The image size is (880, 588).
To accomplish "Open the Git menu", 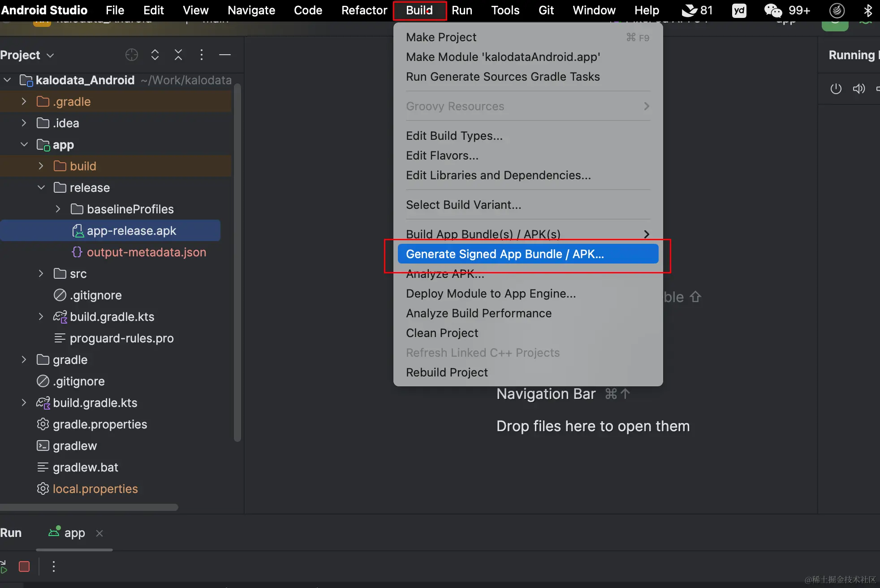I will click(x=546, y=10).
